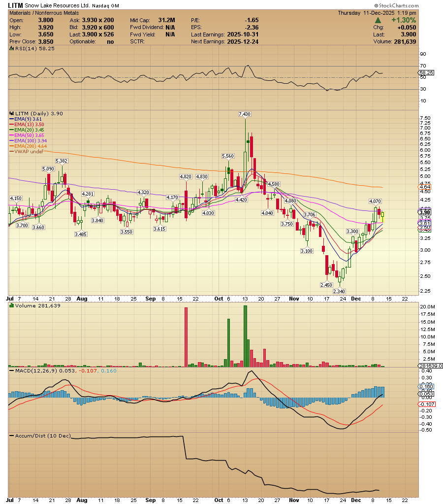443x504 pixels.
Task: Click the Prev Close value 3.850
Action: (46, 42)
